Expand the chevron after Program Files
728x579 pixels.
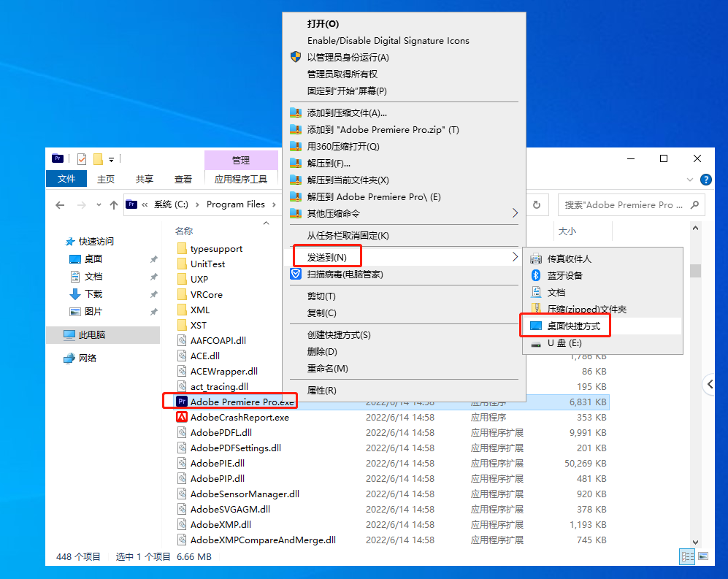tap(274, 204)
